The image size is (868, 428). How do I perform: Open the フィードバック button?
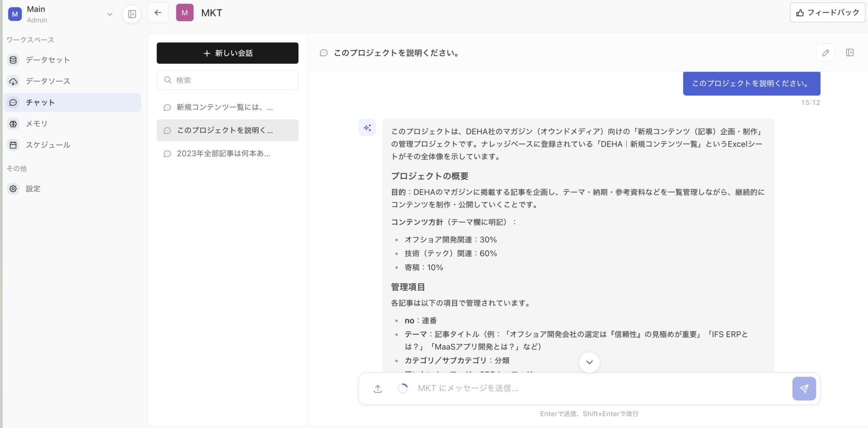pyautogui.click(x=827, y=13)
